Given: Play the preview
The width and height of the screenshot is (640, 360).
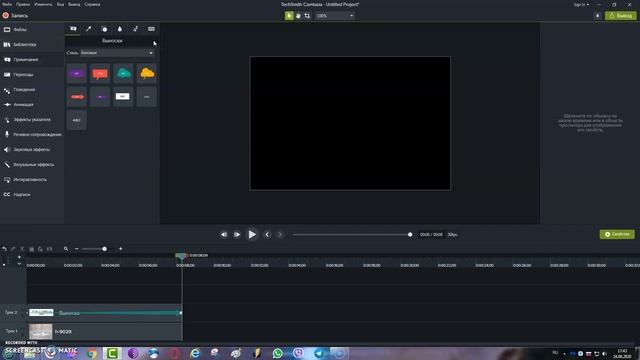Looking at the screenshot, I should (x=252, y=234).
